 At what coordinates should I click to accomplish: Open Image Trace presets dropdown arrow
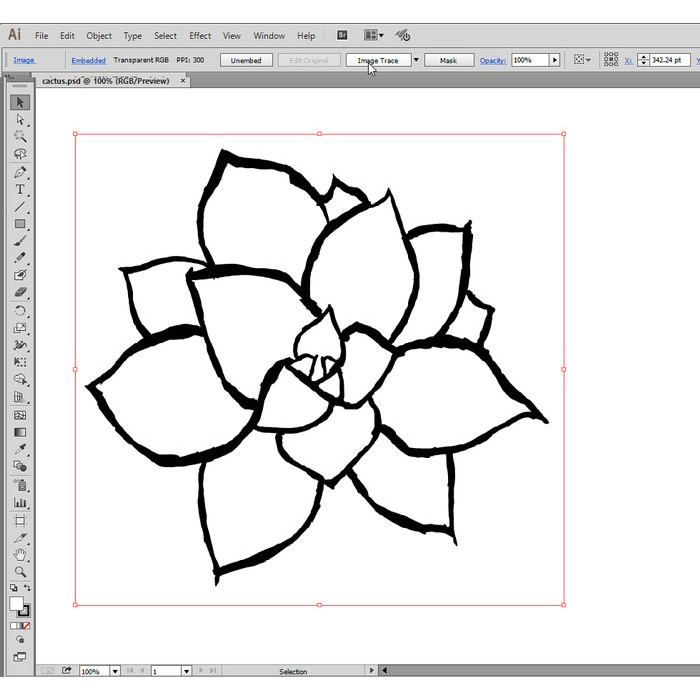417,60
